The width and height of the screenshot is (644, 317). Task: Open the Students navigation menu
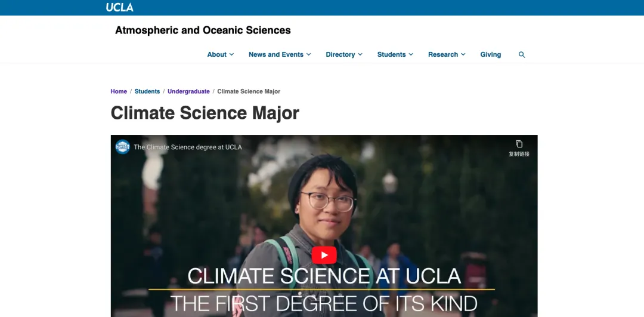coord(395,54)
